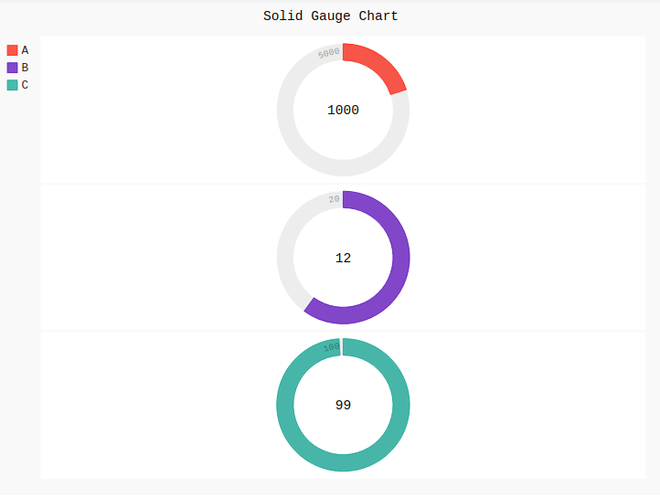Image resolution: width=660 pixels, height=498 pixels.
Task: Click the Solid Gauge Chart title
Action: tap(330, 16)
